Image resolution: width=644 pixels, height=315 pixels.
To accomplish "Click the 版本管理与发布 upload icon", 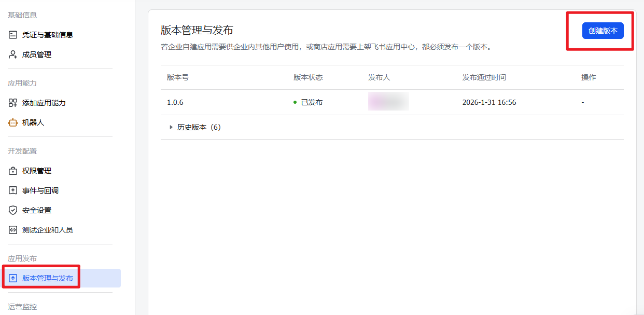I will click(x=13, y=278).
